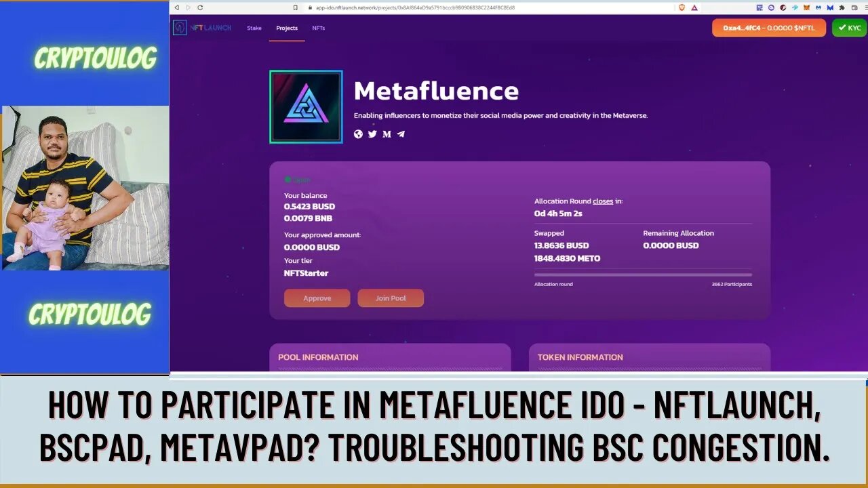The width and height of the screenshot is (868, 488).
Task: Open Metafluence Telegram channel
Action: [401, 134]
